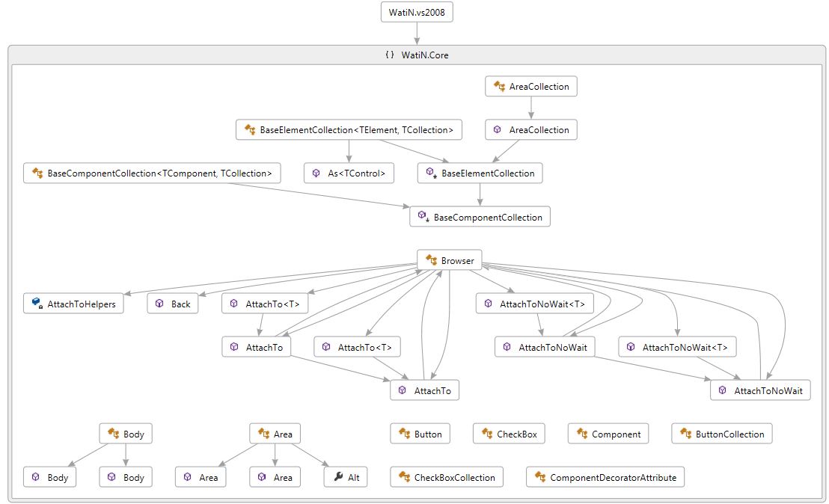Select AttachTo<T> node next to Back
Viewport: 829px width, 504px height.
(265, 304)
